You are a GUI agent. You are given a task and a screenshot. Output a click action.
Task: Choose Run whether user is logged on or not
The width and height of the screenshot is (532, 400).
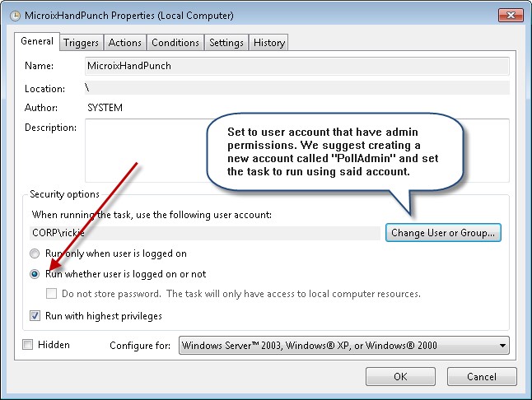click(x=35, y=274)
